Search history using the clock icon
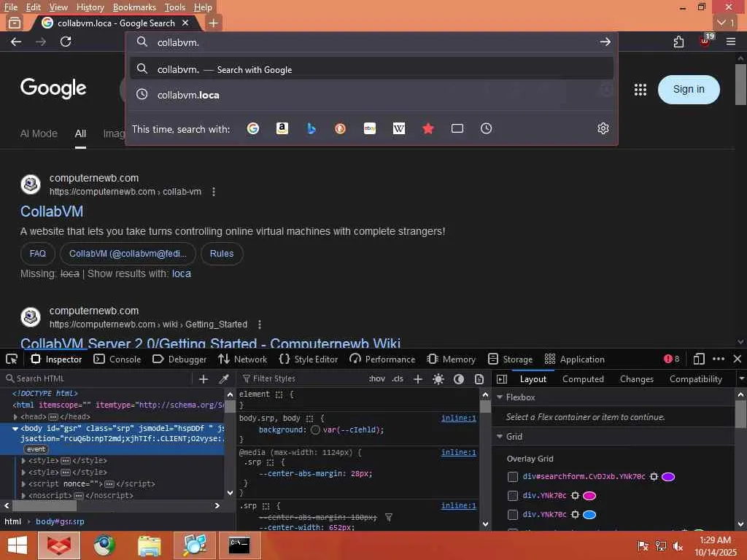Screen dimensions: 747x560 486,128
